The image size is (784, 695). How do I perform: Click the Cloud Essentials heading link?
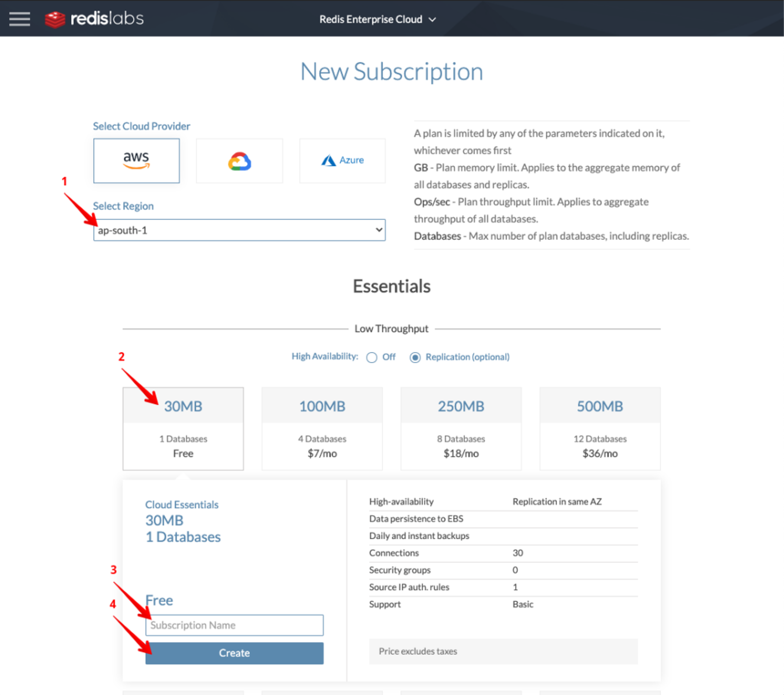(182, 504)
